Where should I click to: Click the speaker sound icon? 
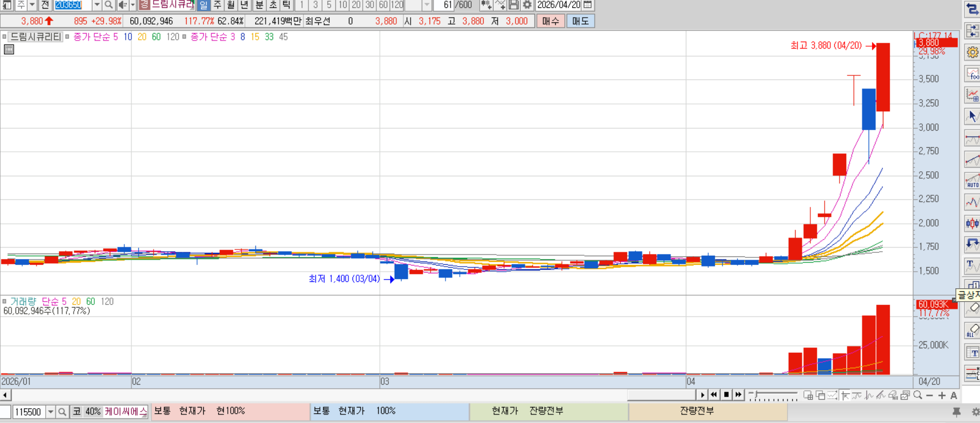[122, 5]
